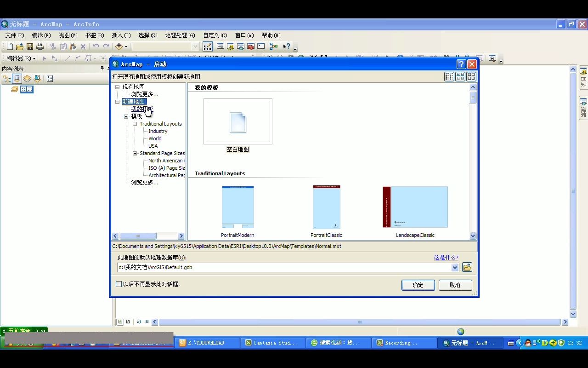Click the Redo arrow icon
This screenshot has height=368, width=588.
[106, 46]
